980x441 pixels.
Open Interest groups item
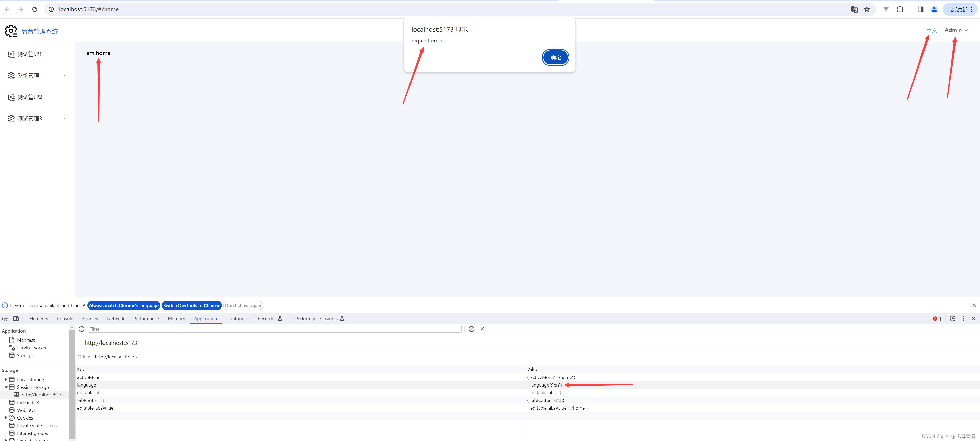(x=32, y=433)
